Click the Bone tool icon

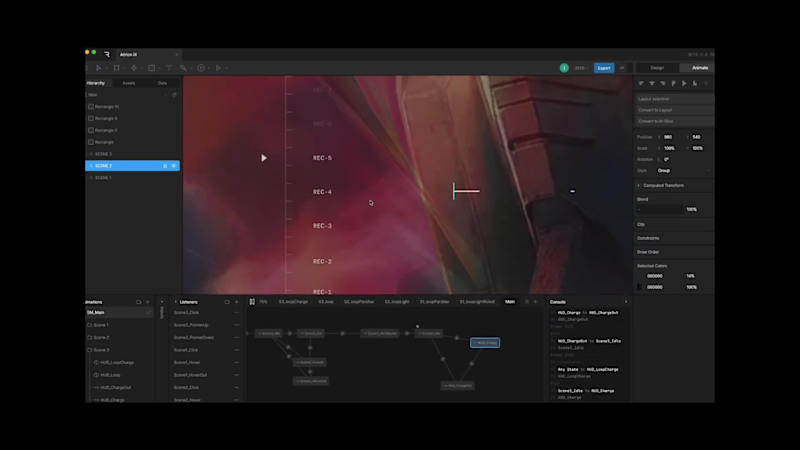click(183, 68)
